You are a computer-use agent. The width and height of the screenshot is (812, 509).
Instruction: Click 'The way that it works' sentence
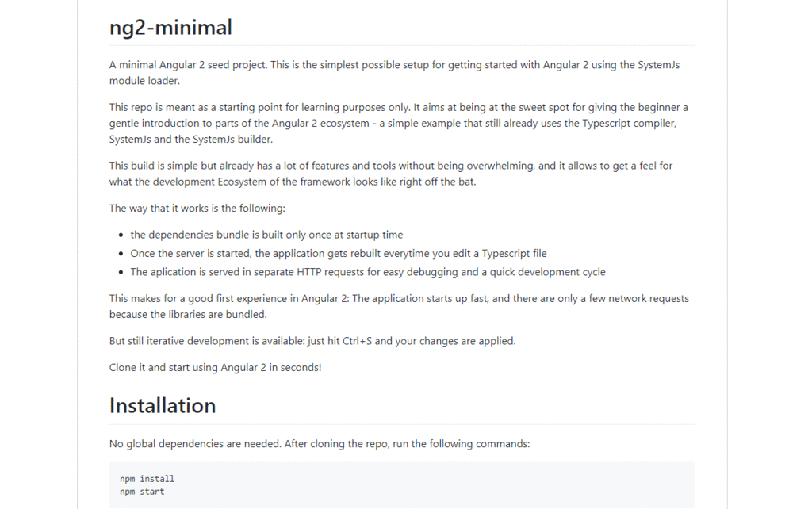click(197, 209)
